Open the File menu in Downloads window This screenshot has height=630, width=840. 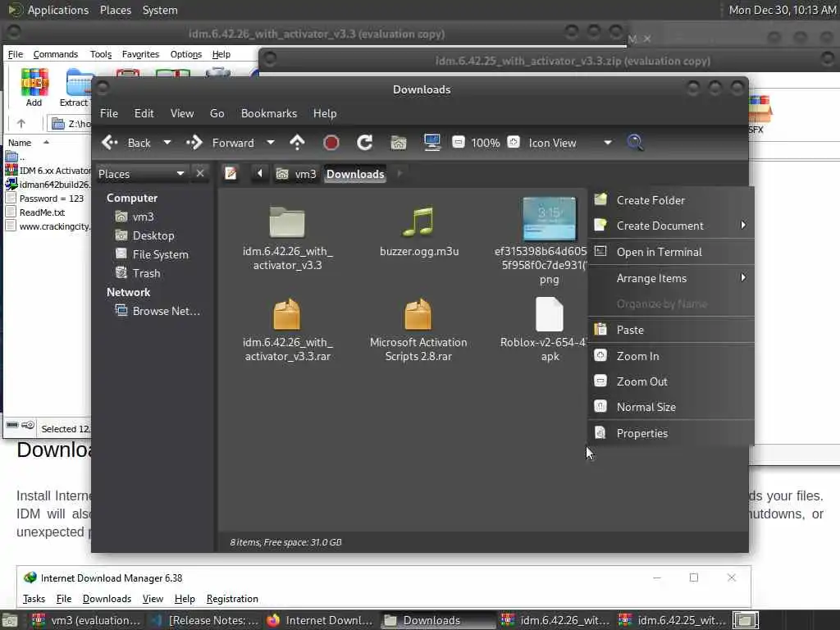109,113
